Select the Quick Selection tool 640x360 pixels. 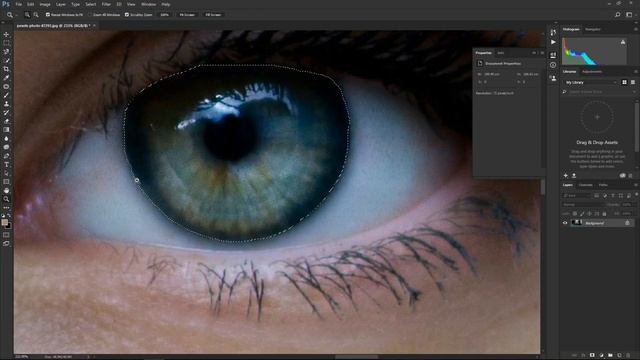coord(6,60)
